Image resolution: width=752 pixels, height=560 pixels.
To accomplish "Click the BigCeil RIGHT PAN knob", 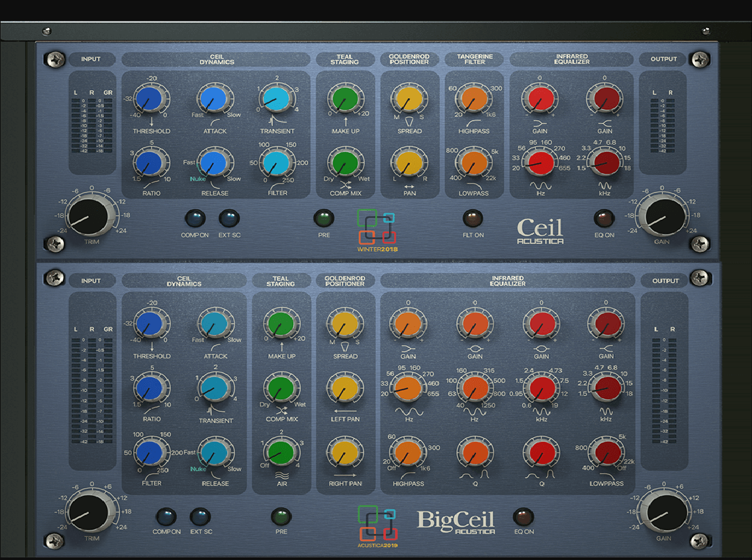I will 345,452.
